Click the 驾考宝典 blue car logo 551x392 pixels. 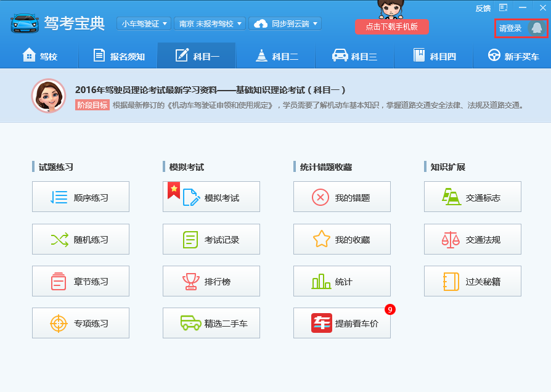point(25,23)
